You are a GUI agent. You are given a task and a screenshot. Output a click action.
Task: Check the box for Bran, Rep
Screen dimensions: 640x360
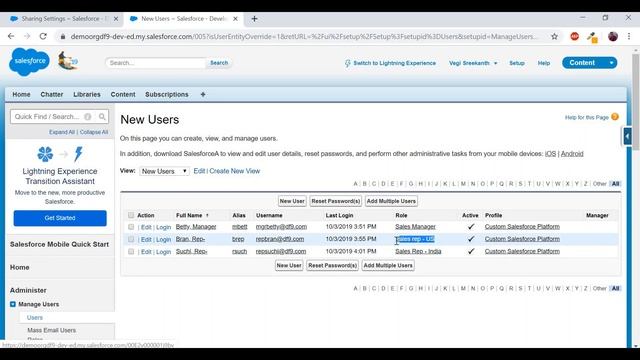[131, 239]
